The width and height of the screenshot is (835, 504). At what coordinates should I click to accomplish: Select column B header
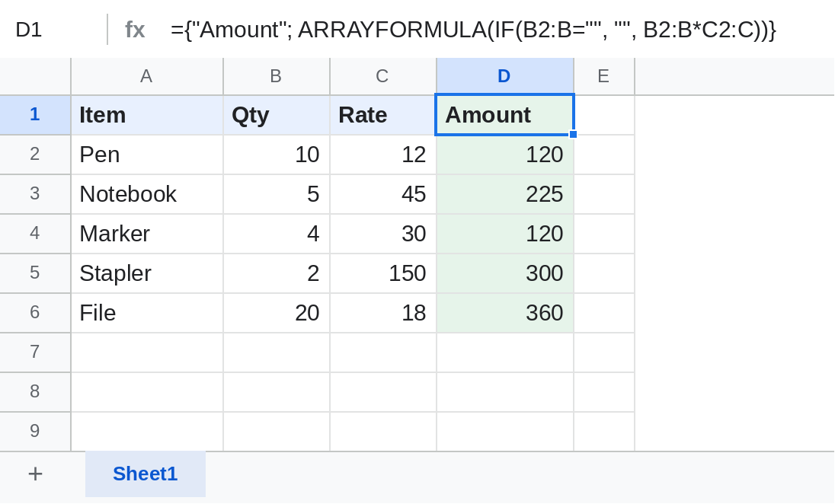[x=277, y=76]
